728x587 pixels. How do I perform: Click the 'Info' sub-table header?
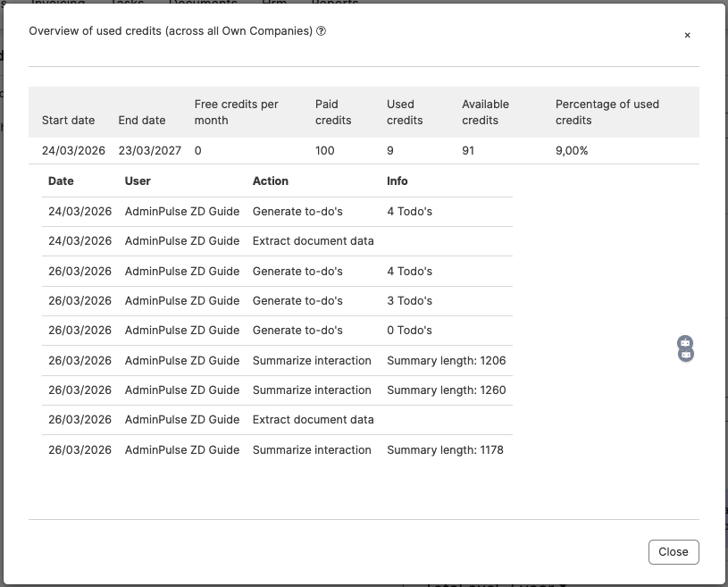(397, 181)
